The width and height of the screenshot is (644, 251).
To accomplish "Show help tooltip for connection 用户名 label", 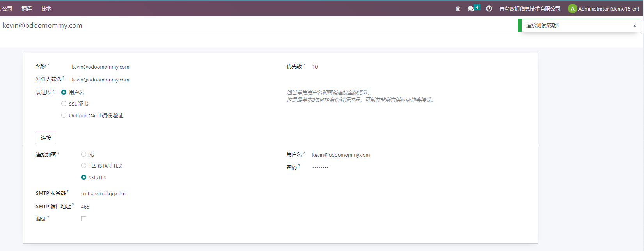I will tap(304, 153).
